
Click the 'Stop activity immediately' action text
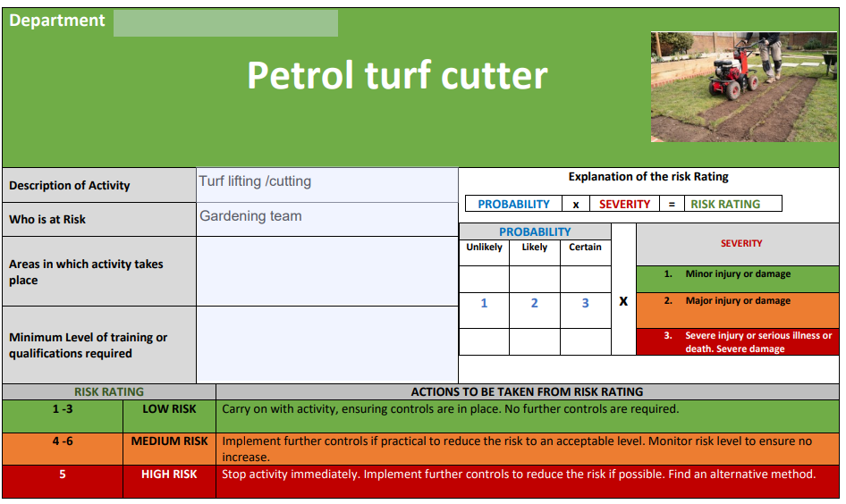tap(519, 475)
